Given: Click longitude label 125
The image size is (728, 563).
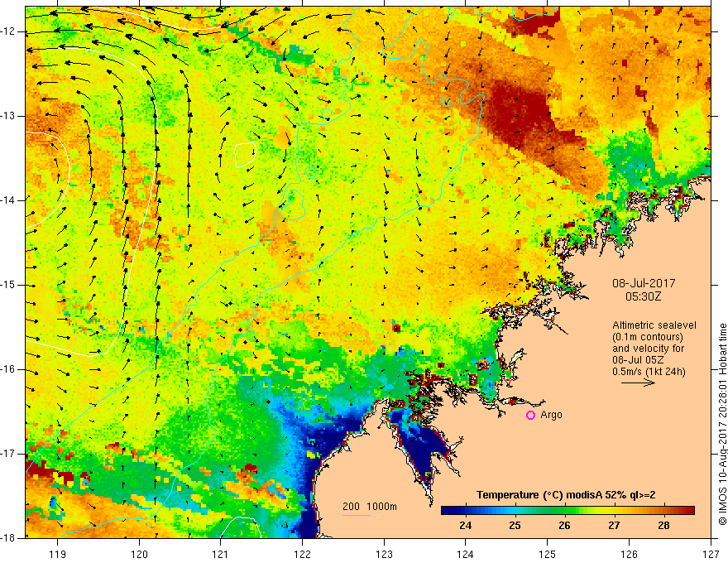Looking at the screenshot, I should 548,554.
